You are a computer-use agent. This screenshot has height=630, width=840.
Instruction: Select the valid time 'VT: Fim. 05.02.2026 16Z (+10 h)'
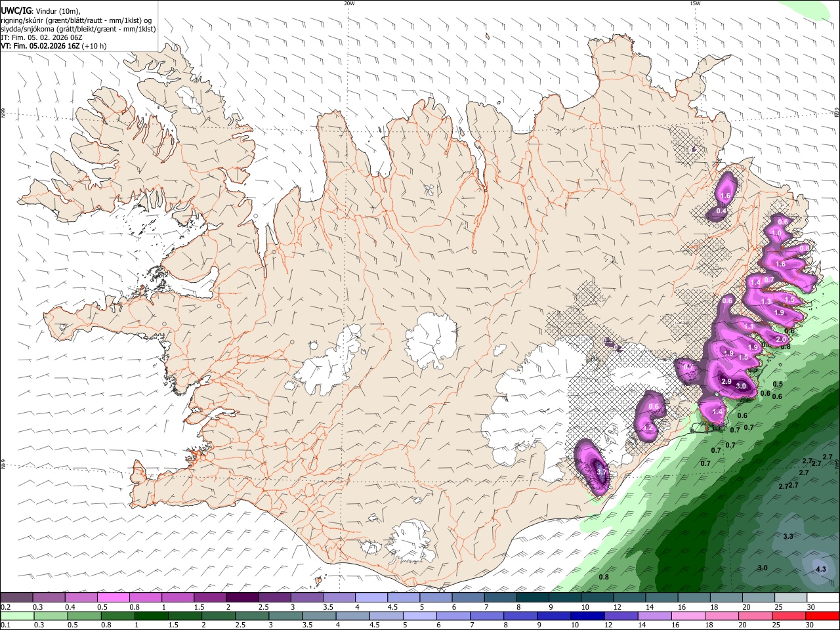click(x=54, y=46)
